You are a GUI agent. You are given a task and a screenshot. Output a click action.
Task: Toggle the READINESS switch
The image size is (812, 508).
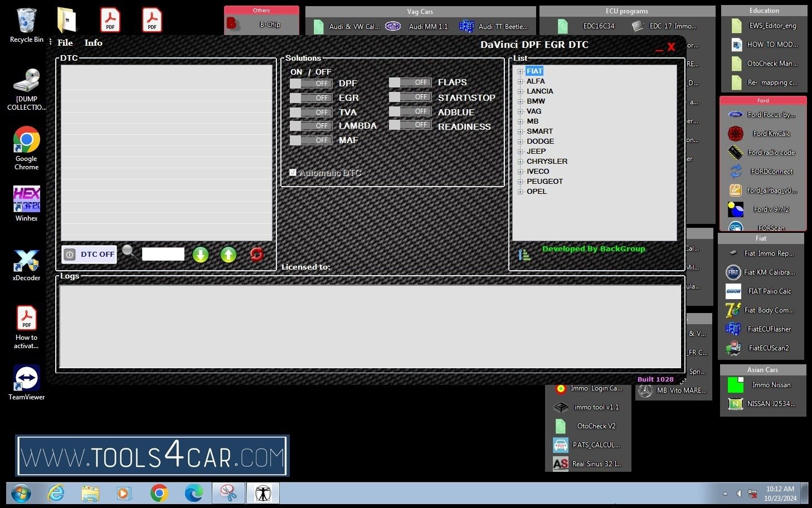click(410, 125)
